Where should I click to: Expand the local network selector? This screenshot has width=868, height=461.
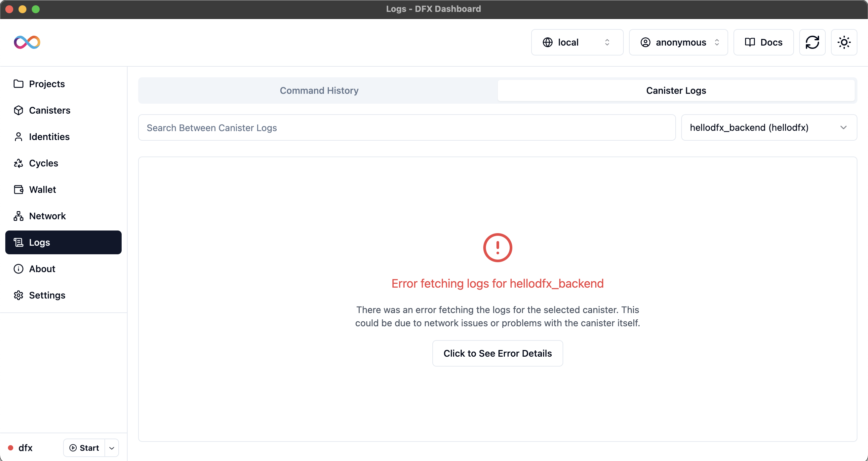(577, 42)
